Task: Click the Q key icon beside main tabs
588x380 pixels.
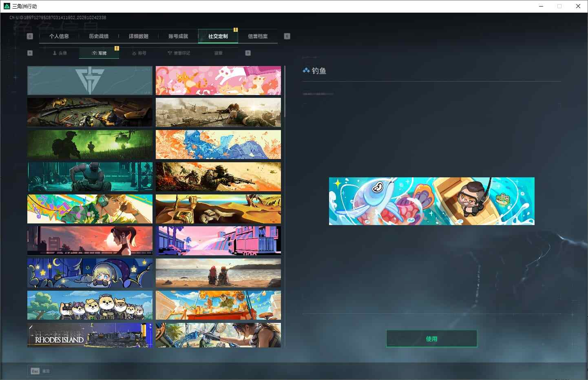Action: click(x=30, y=36)
